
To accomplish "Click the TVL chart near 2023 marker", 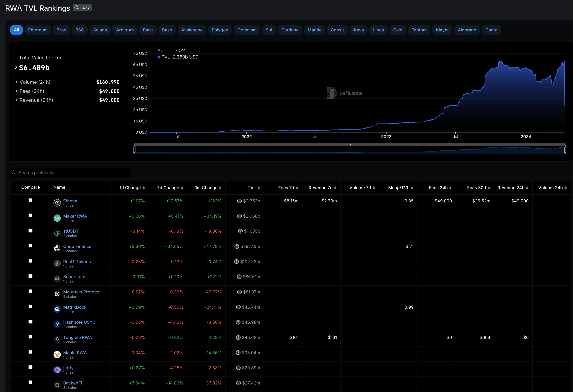I will pyautogui.click(x=386, y=123).
